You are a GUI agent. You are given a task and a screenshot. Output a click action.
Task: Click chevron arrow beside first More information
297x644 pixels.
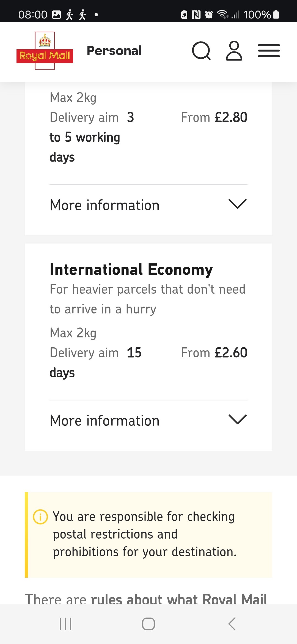238,204
